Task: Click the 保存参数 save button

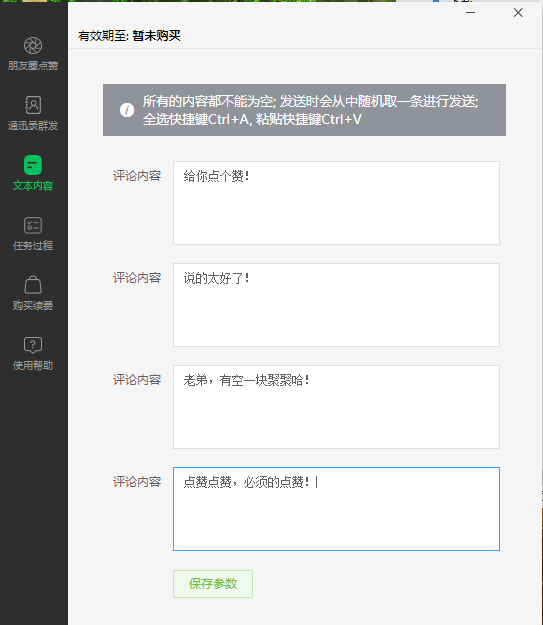Action: pyautogui.click(x=213, y=584)
